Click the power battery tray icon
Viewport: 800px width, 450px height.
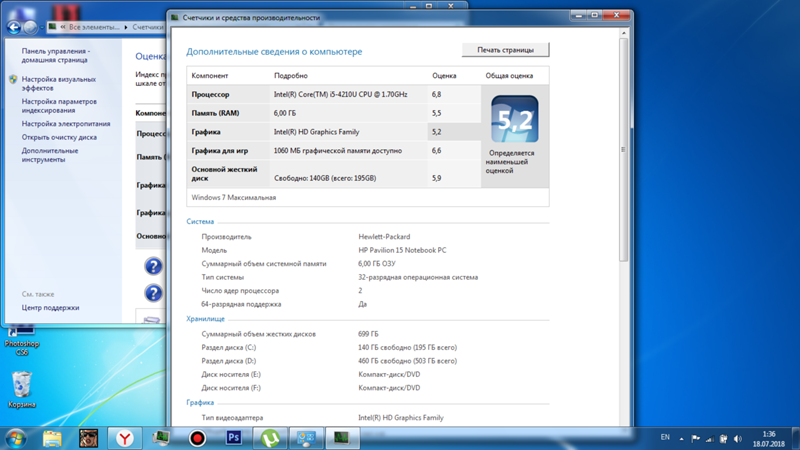click(x=723, y=438)
